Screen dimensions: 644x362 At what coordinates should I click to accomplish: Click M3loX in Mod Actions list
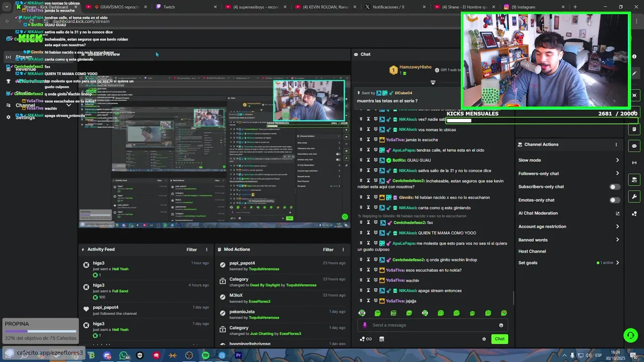click(236, 296)
